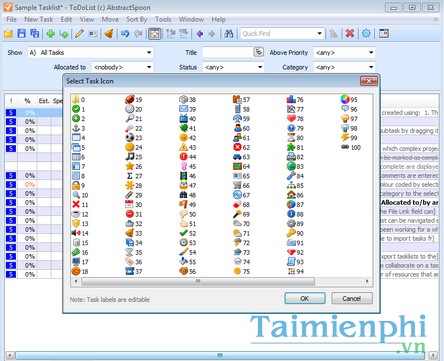This screenshot has width=444, height=361.
Task: Click the icon list horizontal scrollbar
Action: [198, 281]
